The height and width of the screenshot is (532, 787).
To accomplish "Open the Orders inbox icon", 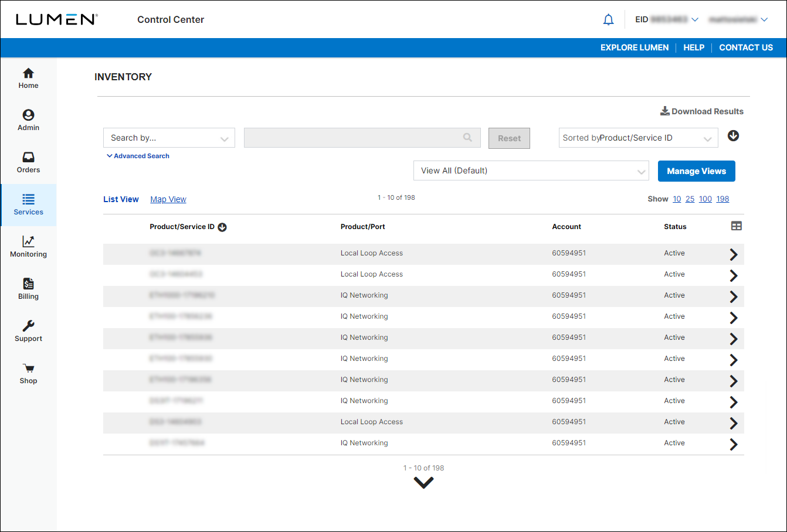I will (28, 157).
